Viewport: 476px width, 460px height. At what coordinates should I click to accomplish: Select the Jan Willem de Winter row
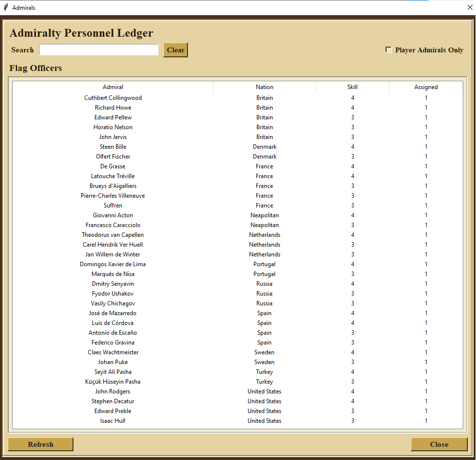(238, 254)
